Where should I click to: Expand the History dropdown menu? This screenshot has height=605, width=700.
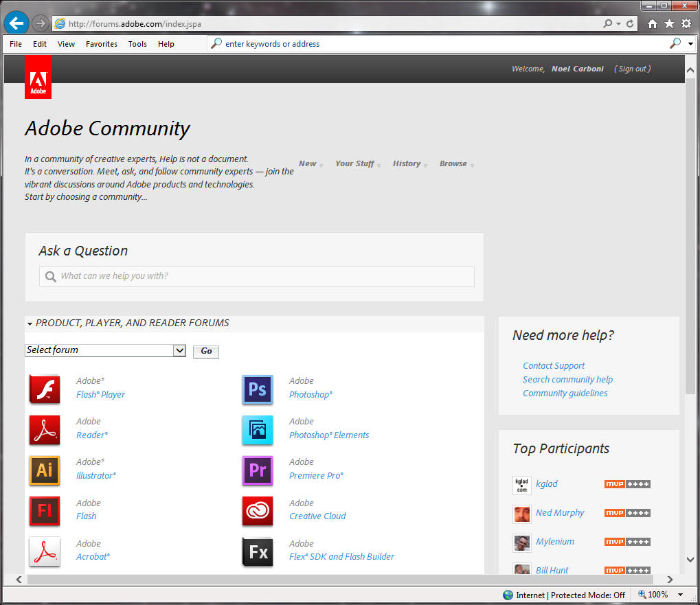410,163
